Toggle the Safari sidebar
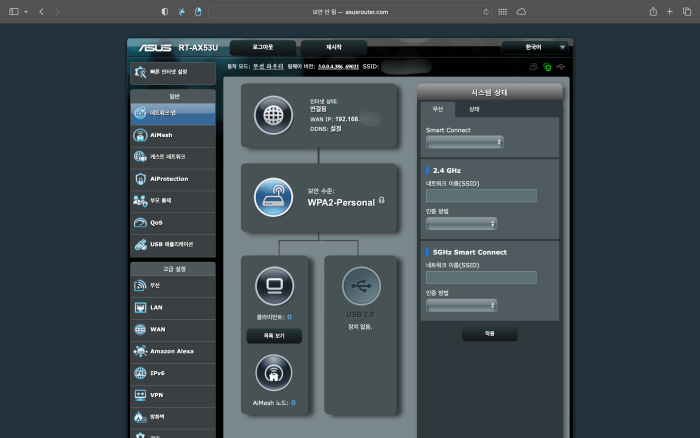 pos(14,12)
